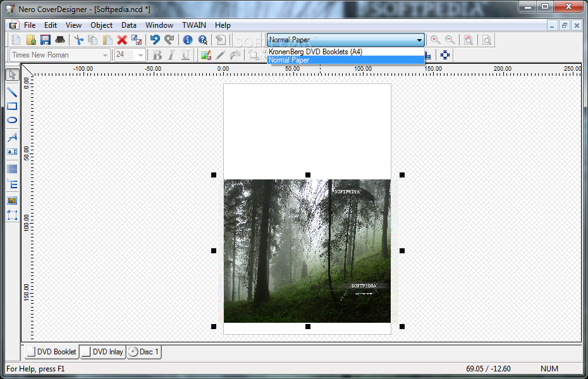Switch to the DVD Booklet tab
588x379 pixels.
click(x=52, y=352)
